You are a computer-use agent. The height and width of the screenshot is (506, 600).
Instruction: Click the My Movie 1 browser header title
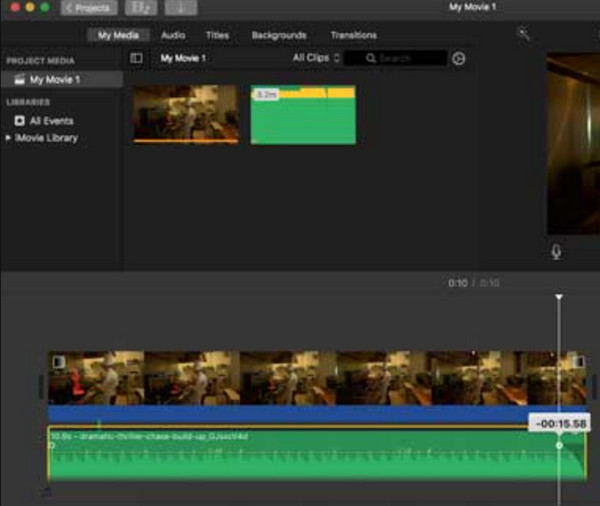coord(183,58)
